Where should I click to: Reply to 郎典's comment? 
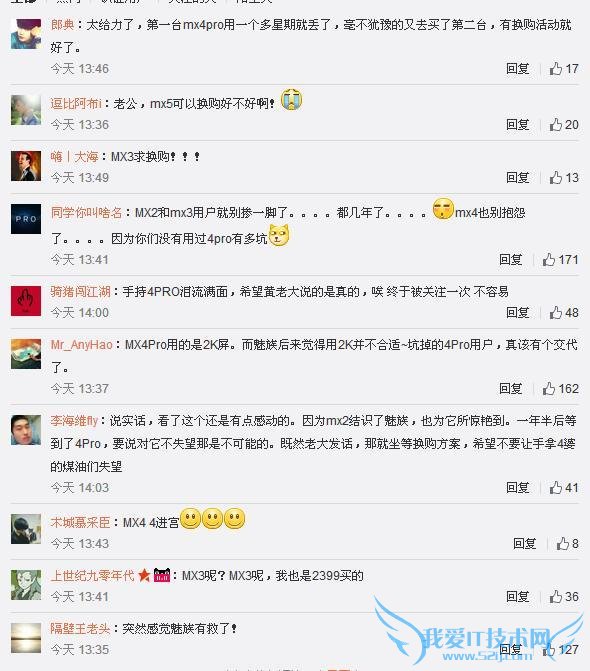click(518, 68)
